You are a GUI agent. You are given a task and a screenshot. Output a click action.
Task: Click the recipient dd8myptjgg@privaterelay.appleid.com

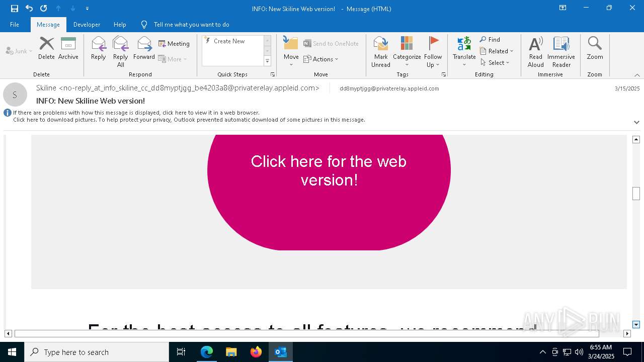tap(389, 88)
